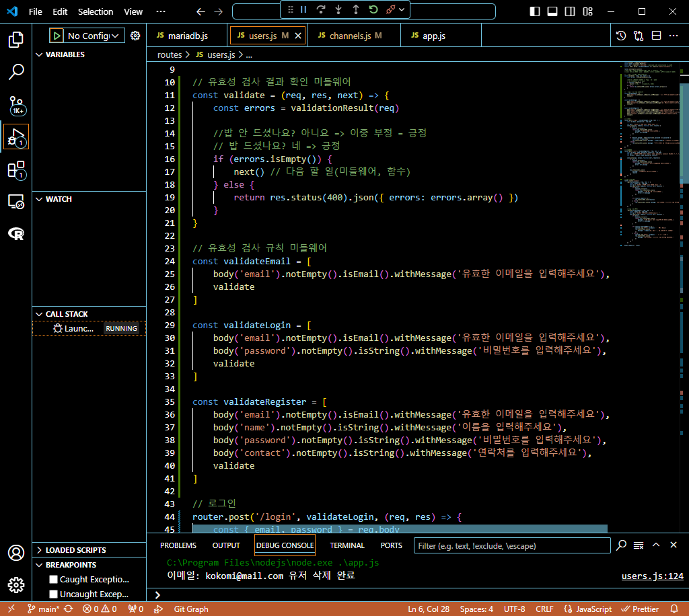This screenshot has height=616, width=689.
Task: Toggle the secondary side bar
Action: click(x=570, y=11)
